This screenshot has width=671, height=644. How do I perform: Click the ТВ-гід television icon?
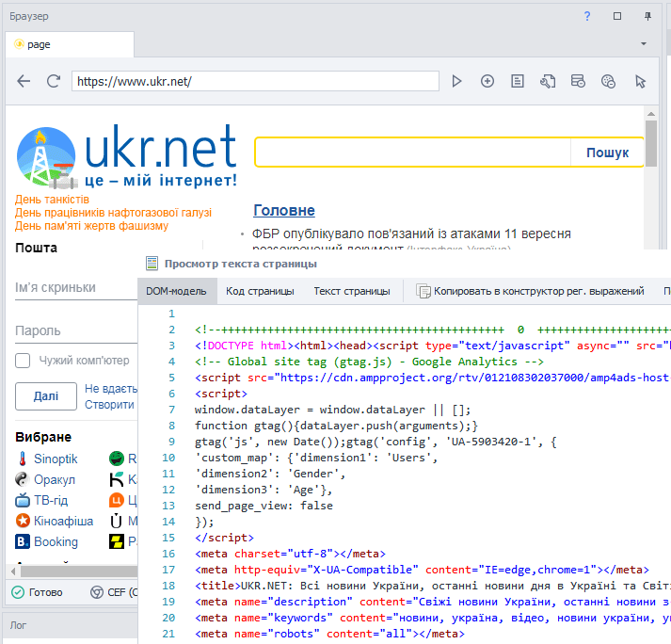23,500
